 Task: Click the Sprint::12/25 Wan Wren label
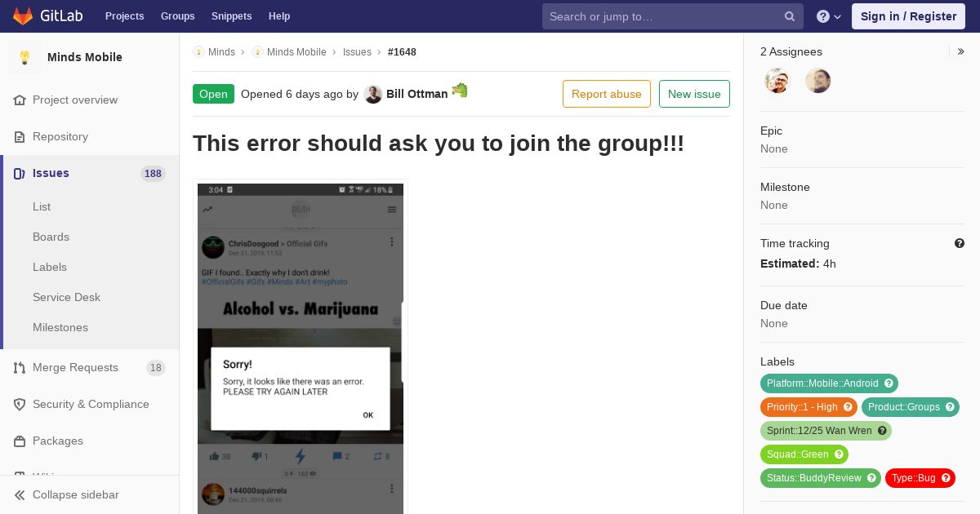point(826,431)
